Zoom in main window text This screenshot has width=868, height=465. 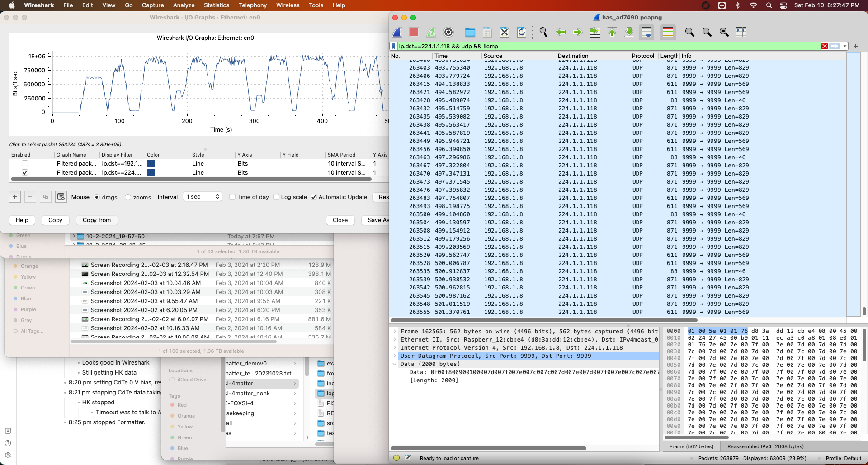pos(690,32)
